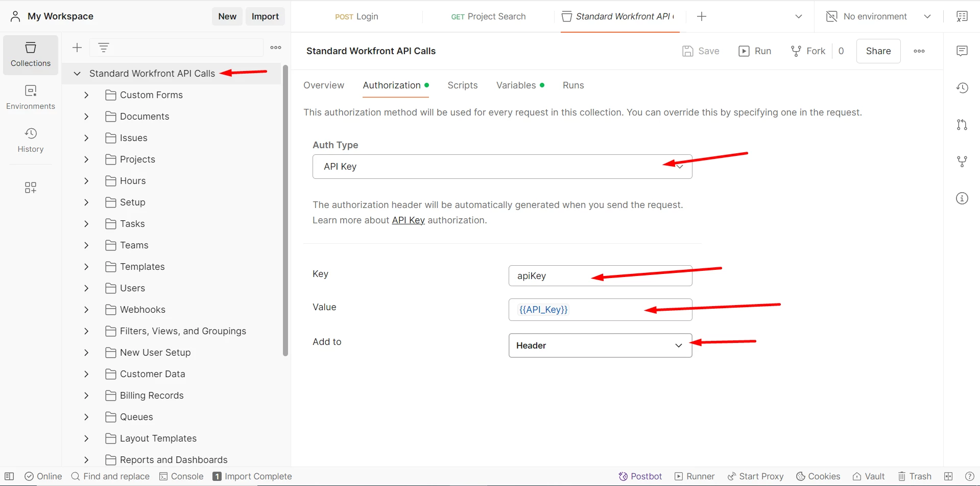Open Postbot assistant
980x486 pixels.
[x=640, y=476]
